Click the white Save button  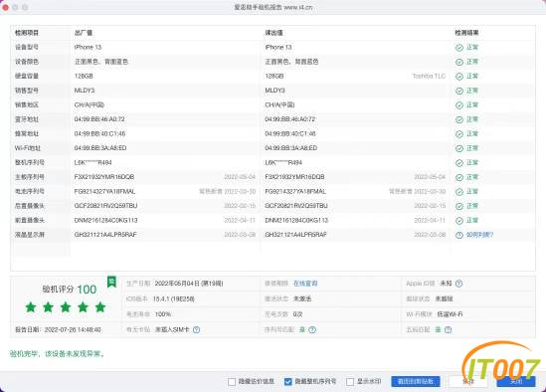click(468, 381)
